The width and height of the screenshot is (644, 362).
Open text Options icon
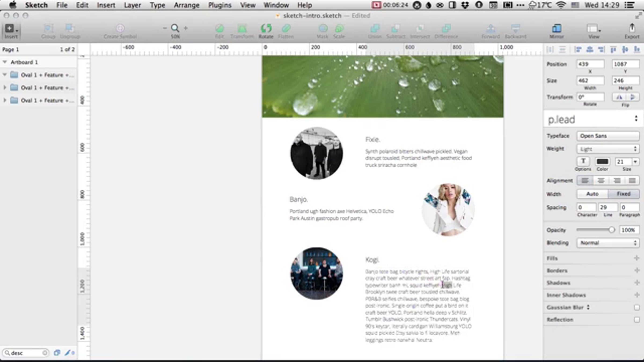tap(583, 161)
